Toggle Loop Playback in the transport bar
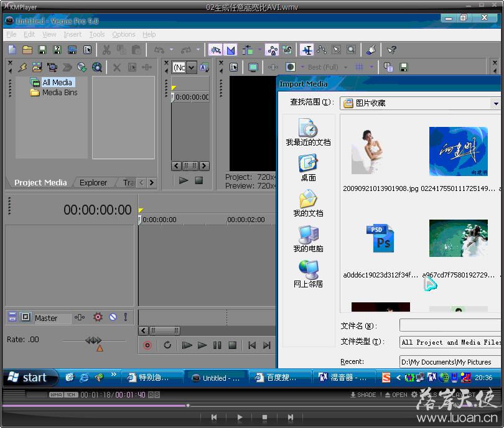The width and height of the screenshot is (504, 428). click(167, 345)
